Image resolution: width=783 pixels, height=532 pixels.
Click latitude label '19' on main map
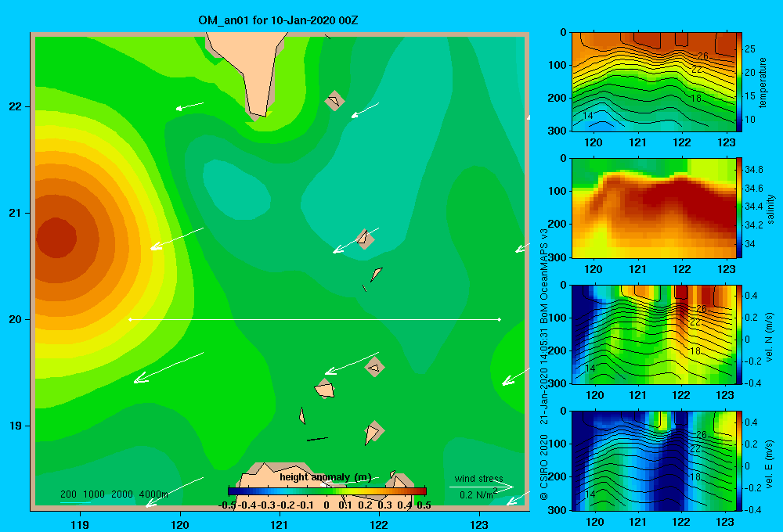(x=16, y=426)
